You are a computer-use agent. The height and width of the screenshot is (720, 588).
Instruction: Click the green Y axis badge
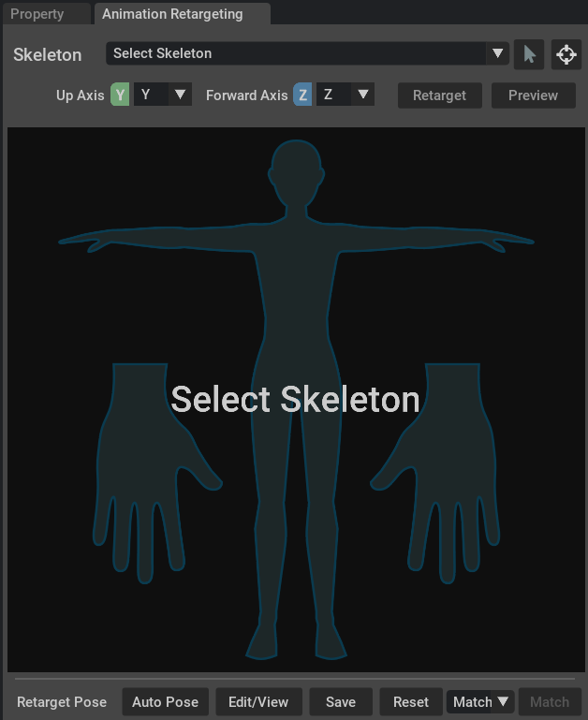point(120,96)
